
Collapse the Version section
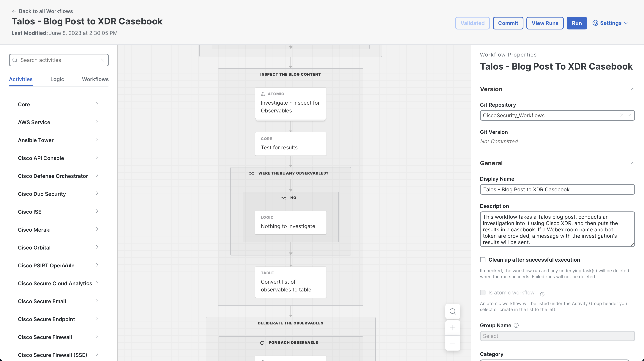[633, 89]
